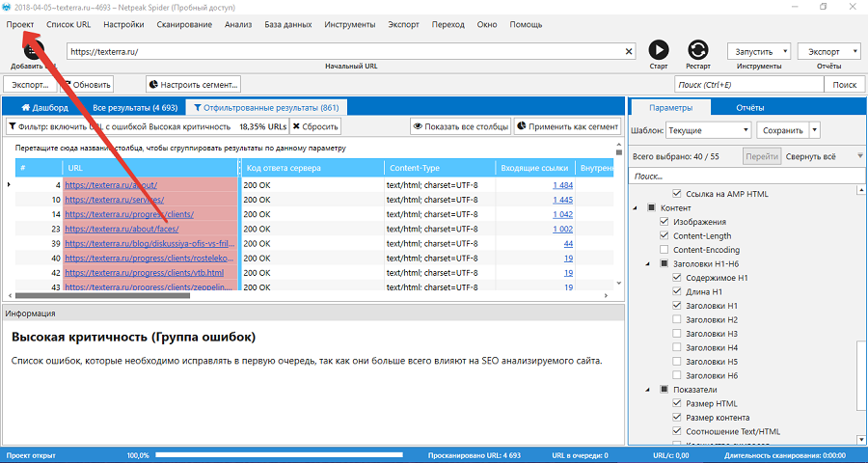Uncheck the Изображения checkbox

point(665,222)
